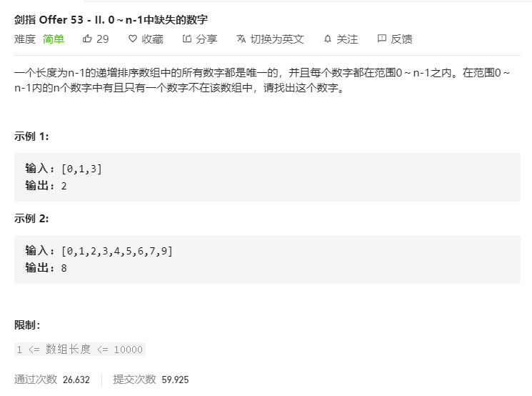
Task: Click the problem title 剑指 Offer 53
Action: click(111, 20)
